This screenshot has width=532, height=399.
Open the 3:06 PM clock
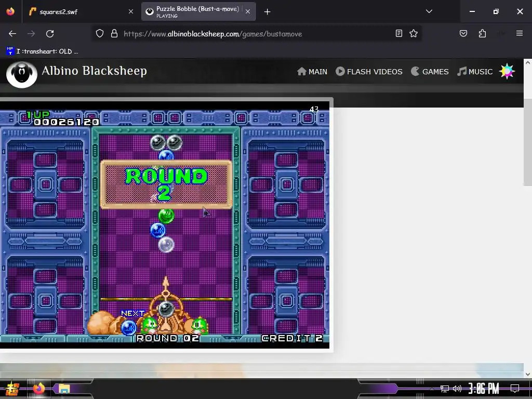tap(484, 389)
